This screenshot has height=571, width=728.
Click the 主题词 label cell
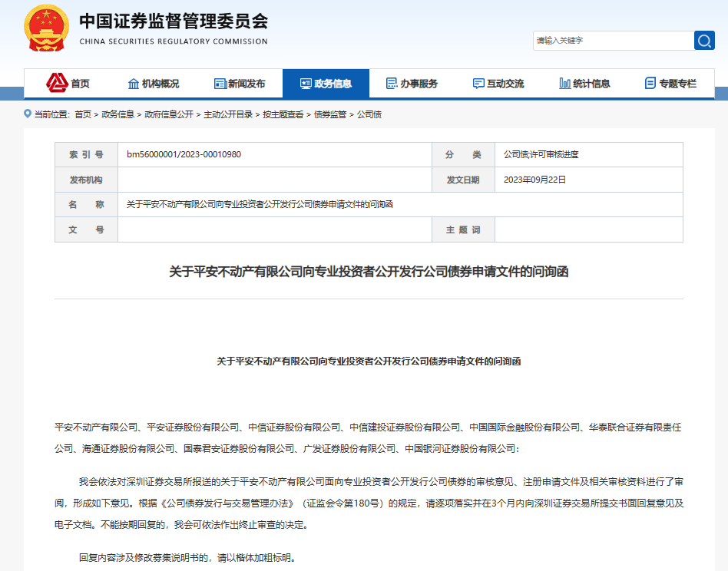point(463,229)
